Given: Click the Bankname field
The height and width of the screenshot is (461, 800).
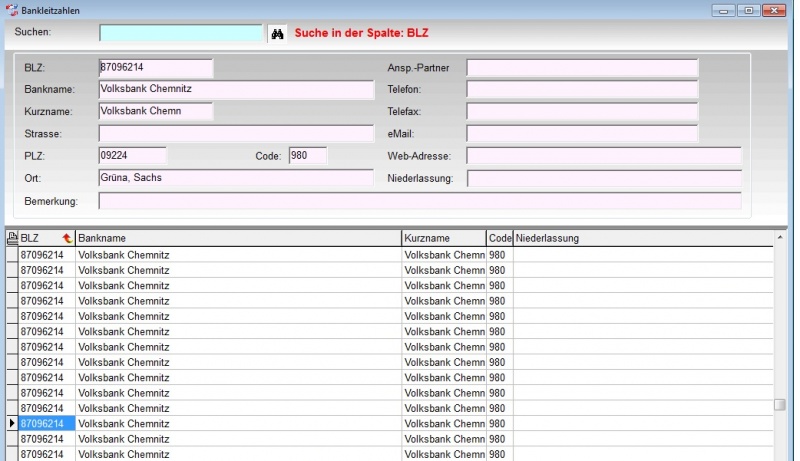Looking at the screenshot, I should pos(236,89).
